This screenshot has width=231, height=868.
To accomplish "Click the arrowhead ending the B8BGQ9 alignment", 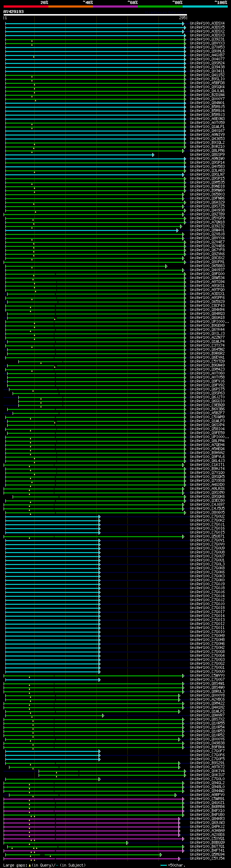I will click(x=127, y=843).
